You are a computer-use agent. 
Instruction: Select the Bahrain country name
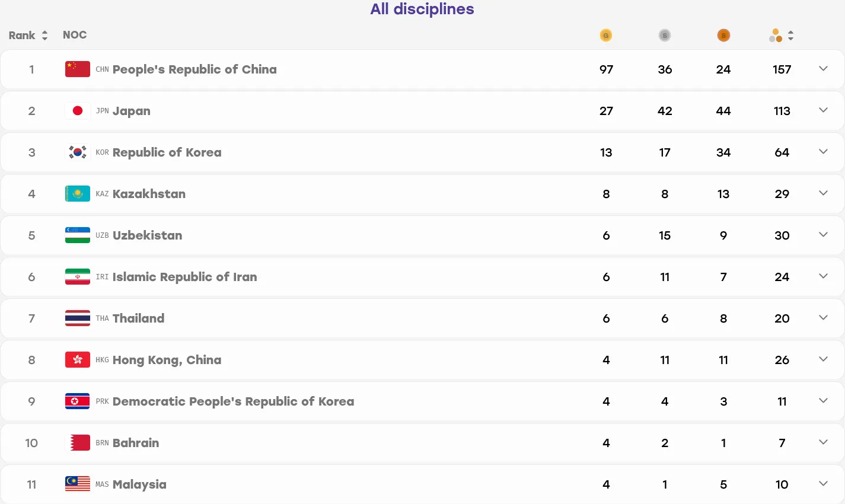click(x=136, y=443)
